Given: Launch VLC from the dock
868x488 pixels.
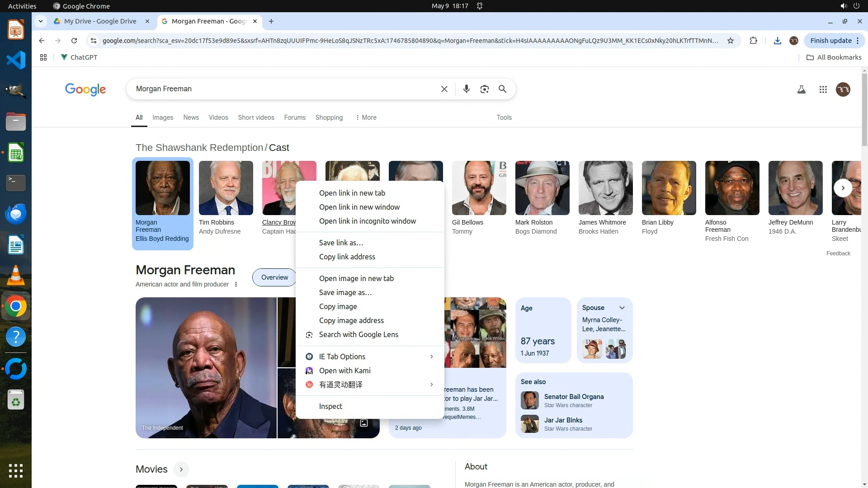Looking at the screenshot, I should 16,275.
